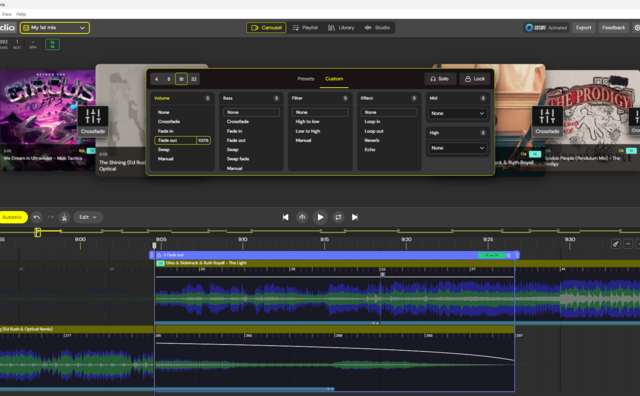640x396 pixels.
Task: Toggle the S button for Bass
Action: tap(276, 98)
